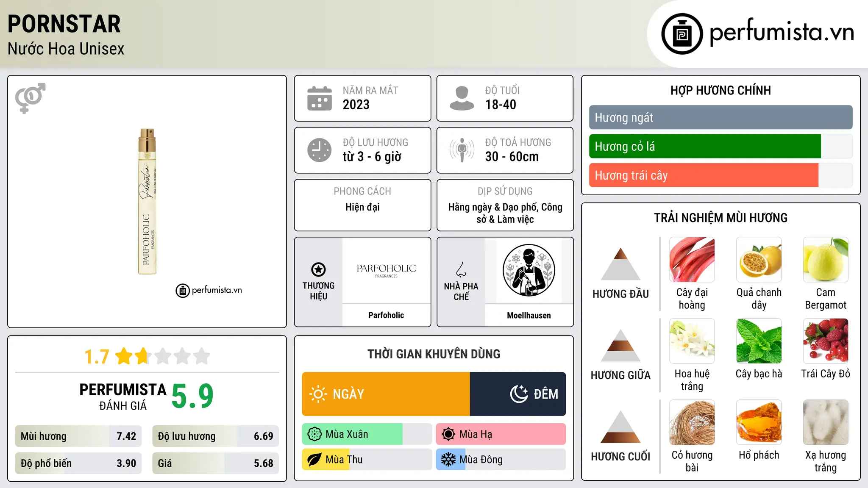
Task: Click the Parfoholic brand logo image
Action: [x=386, y=270]
